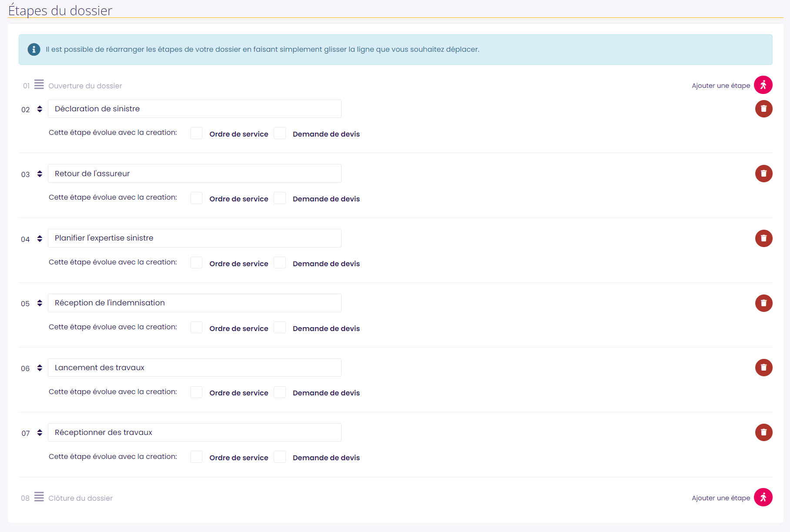Click the reorder arrows for step 03

[x=40, y=174]
